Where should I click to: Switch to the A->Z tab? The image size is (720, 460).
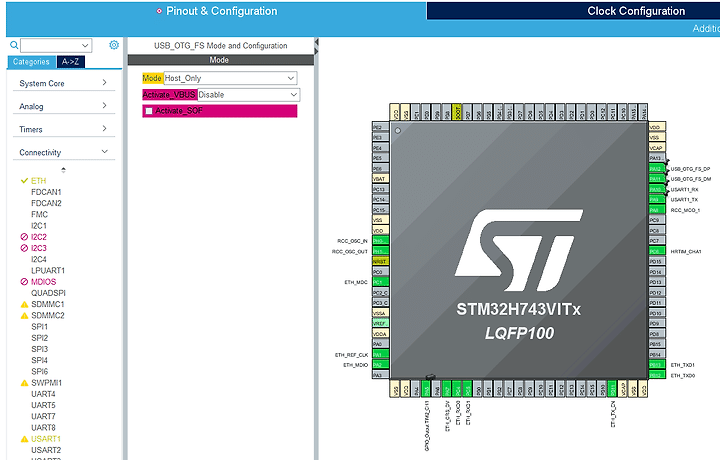(x=71, y=62)
